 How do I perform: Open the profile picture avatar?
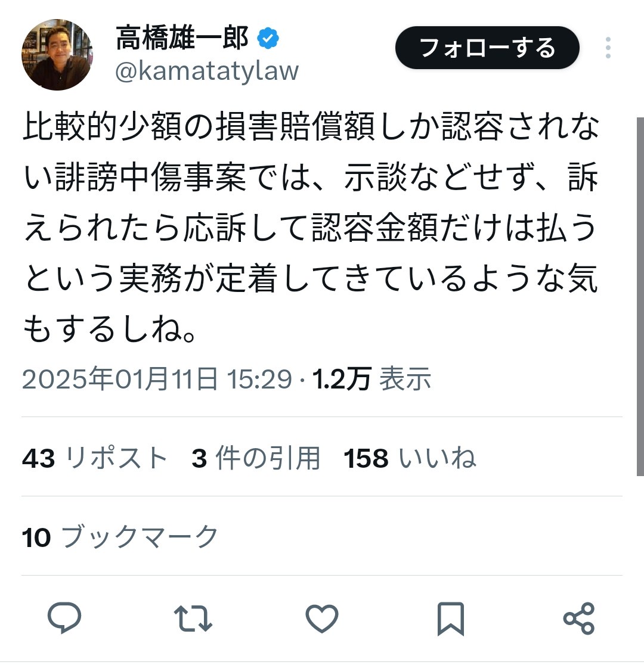point(57,55)
